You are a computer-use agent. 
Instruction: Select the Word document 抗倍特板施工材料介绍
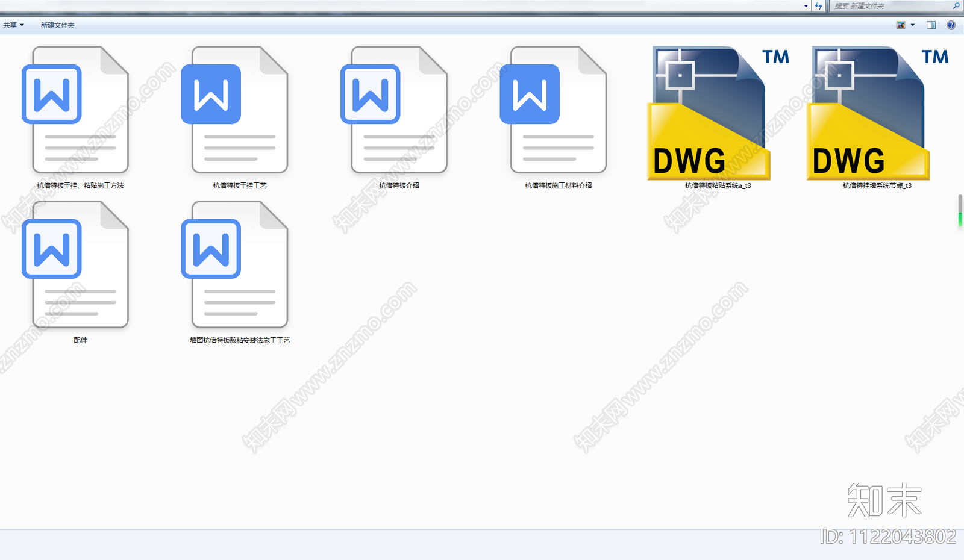pos(553,110)
